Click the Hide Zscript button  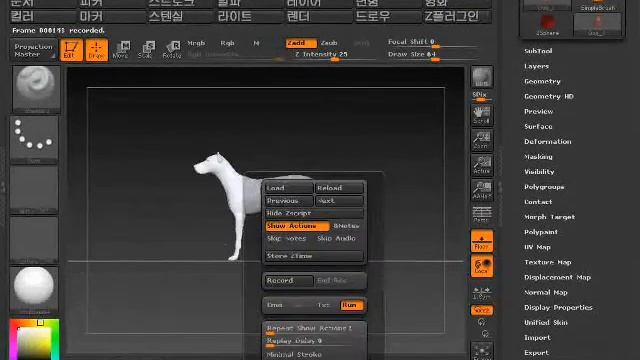pyautogui.click(x=314, y=213)
